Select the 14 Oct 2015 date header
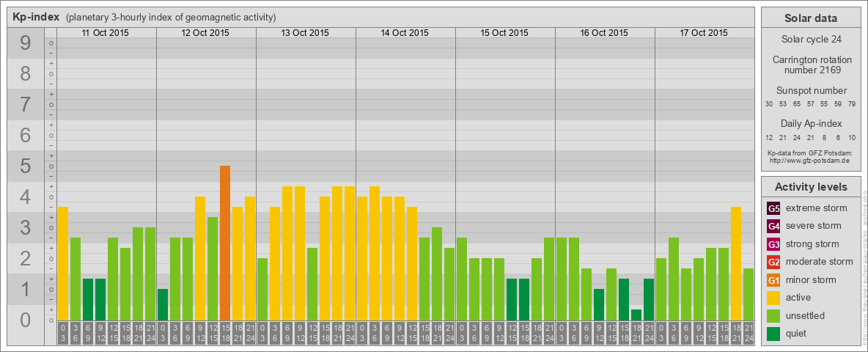The height and width of the screenshot is (352, 868). (x=405, y=33)
